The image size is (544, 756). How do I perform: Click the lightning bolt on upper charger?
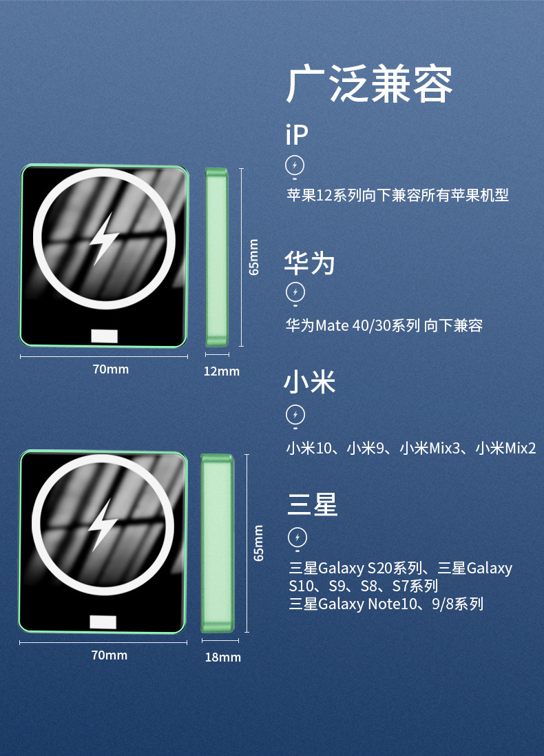[104, 238]
